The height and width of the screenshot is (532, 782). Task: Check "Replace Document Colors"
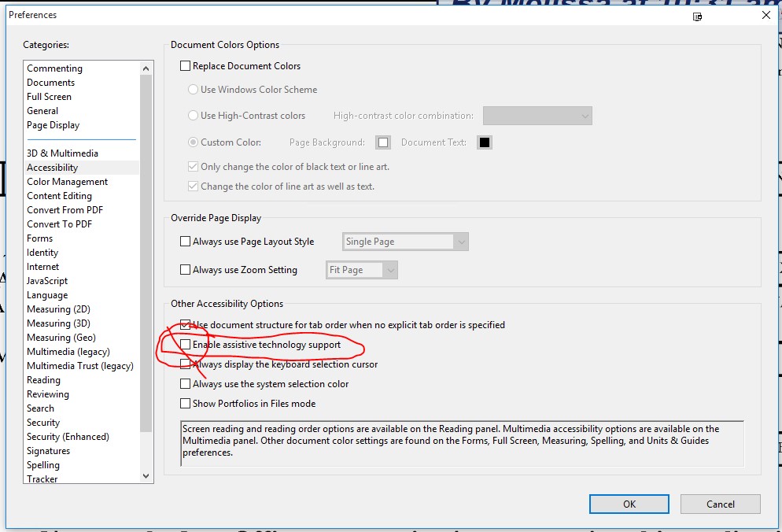coord(184,66)
